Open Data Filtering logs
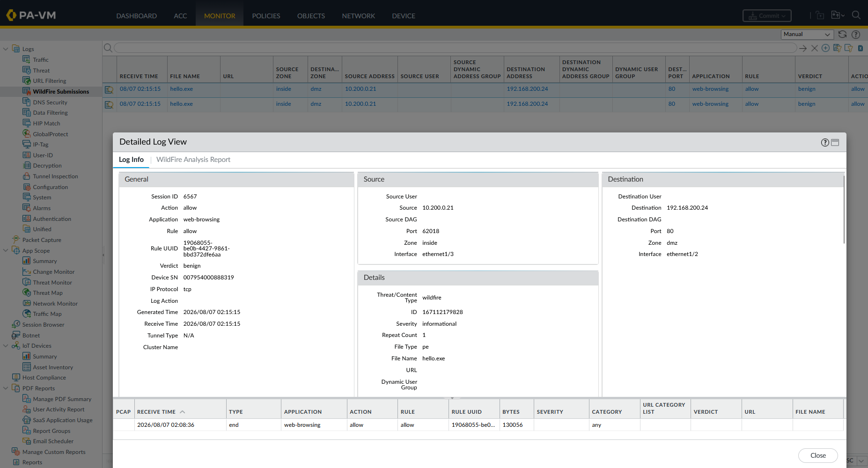The width and height of the screenshot is (868, 468). coord(50,113)
